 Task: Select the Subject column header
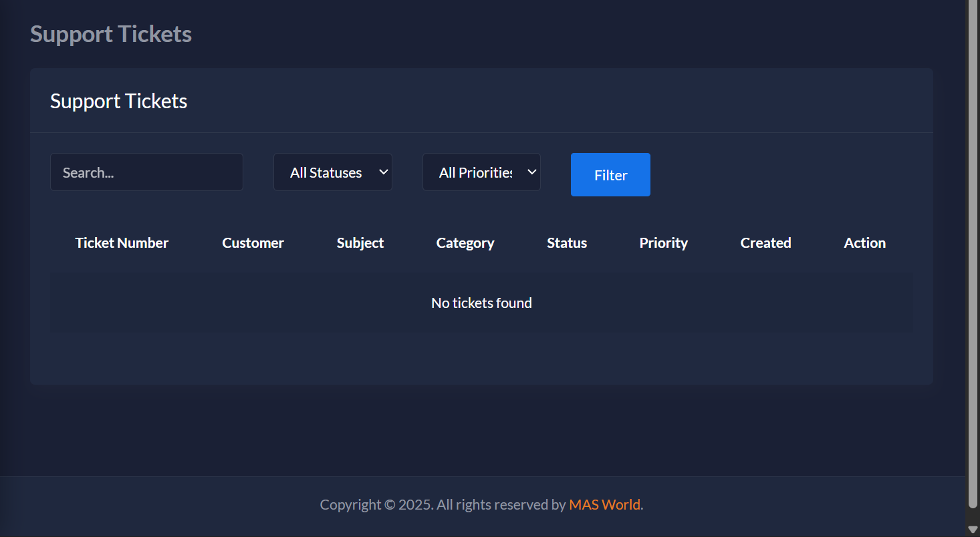pos(360,242)
